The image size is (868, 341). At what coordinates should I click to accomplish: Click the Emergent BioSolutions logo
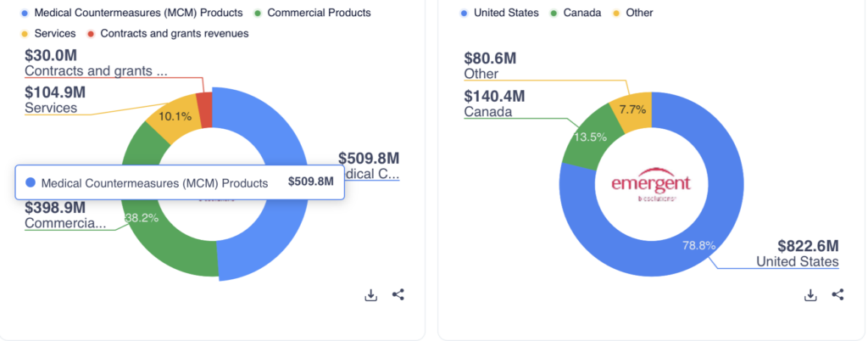pos(651,186)
